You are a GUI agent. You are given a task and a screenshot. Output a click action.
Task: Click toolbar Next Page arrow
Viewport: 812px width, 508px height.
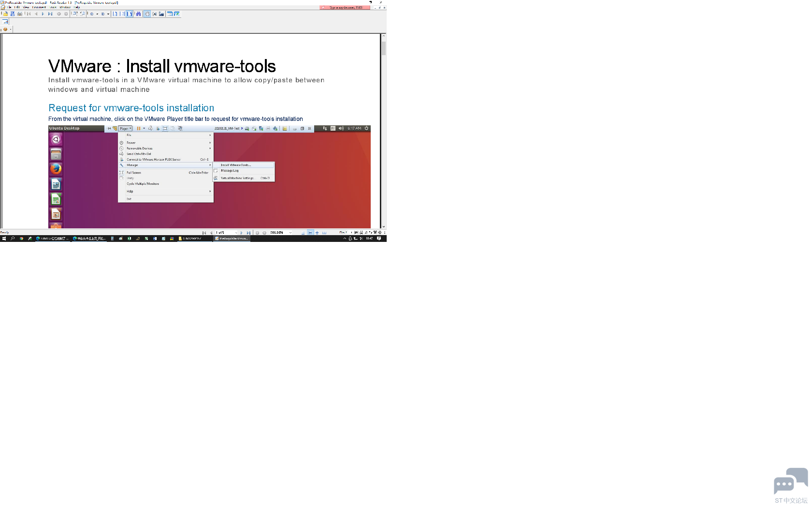(43, 14)
